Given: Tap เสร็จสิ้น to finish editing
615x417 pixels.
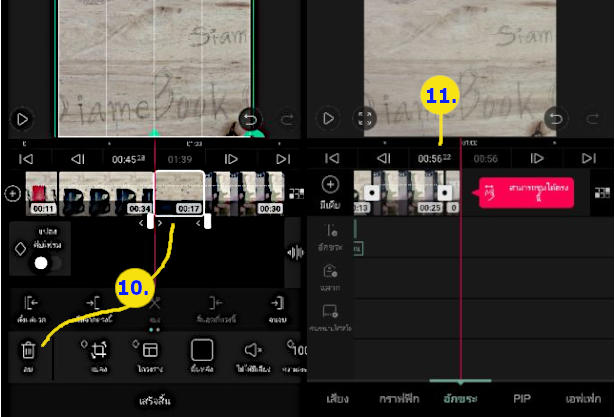Looking at the screenshot, I should click(155, 401).
